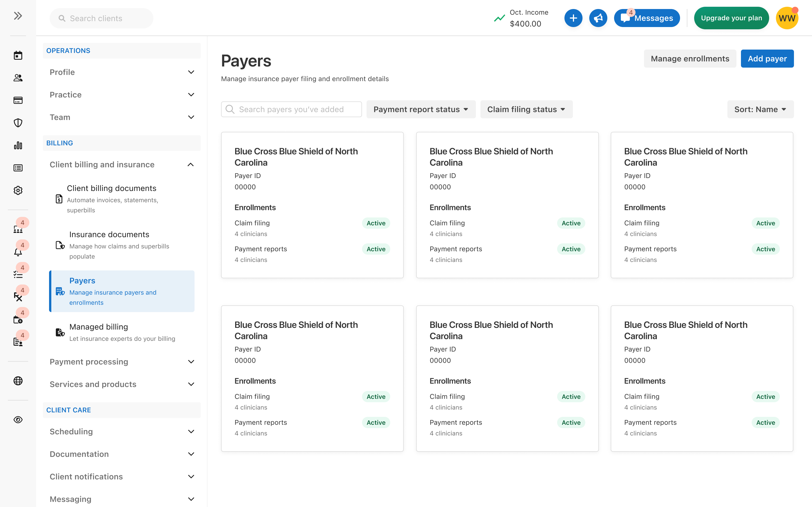Click the blue plus create button
Image resolution: width=812 pixels, height=507 pixels.
[x=573, y=18]
